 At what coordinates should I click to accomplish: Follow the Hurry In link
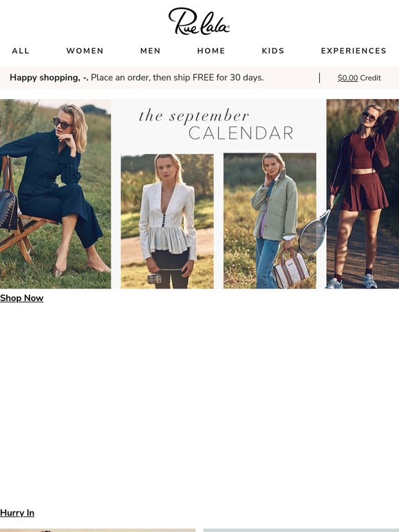tap(17, 513)
